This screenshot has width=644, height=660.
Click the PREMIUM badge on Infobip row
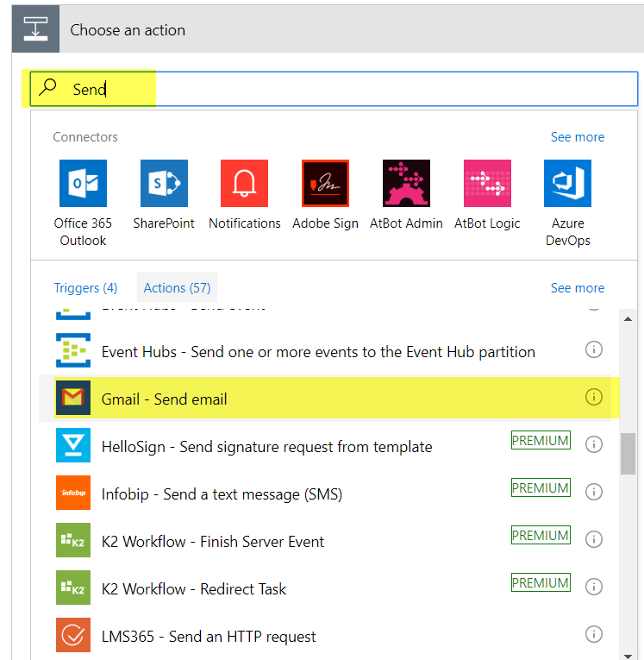tap(541, 487)
